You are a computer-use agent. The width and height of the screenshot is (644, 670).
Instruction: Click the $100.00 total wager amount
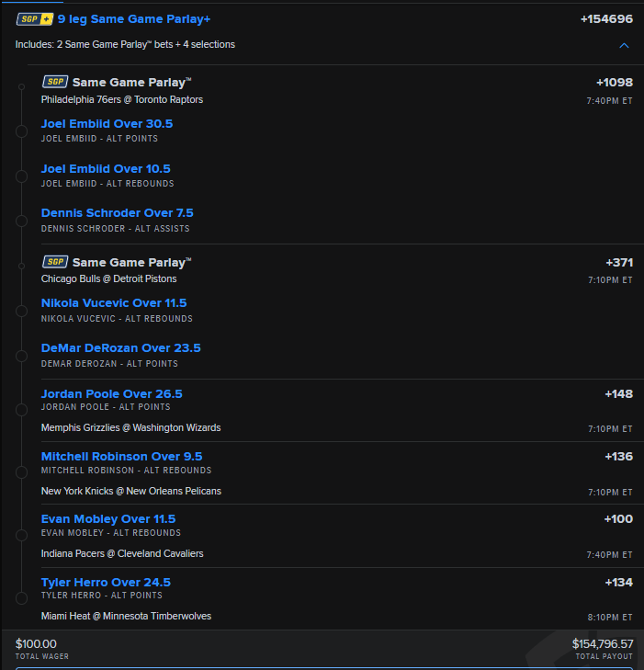(36, 643)
